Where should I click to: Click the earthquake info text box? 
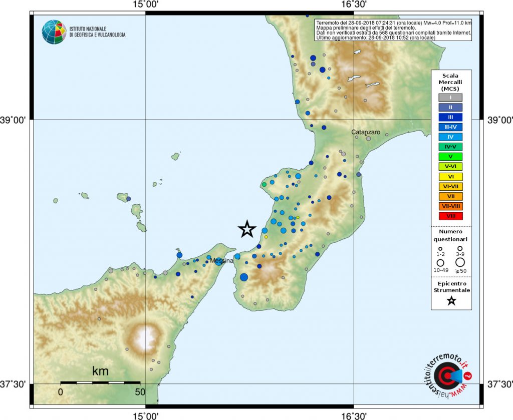[394, 30]
